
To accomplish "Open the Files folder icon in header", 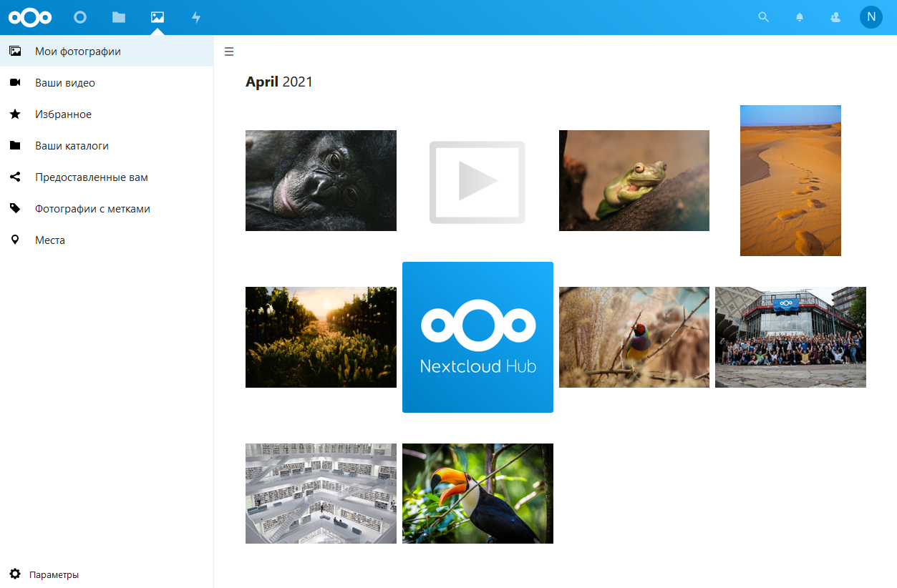I will coord(119,17).
